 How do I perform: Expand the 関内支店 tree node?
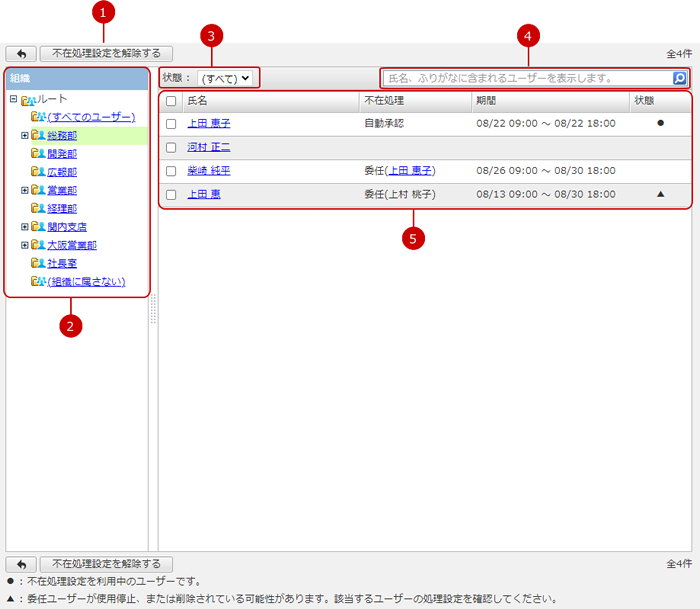[25, 227]
